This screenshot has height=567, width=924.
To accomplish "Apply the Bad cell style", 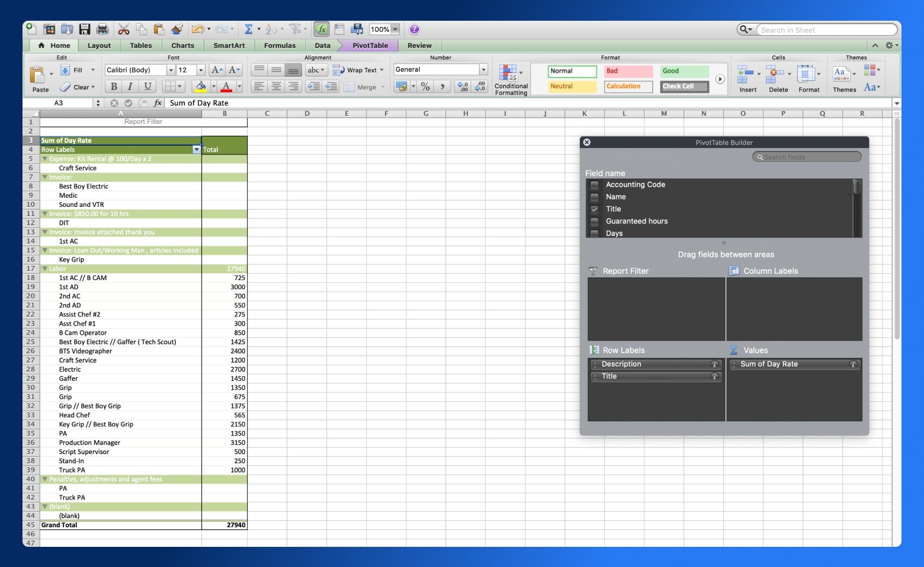I will 628,71.
